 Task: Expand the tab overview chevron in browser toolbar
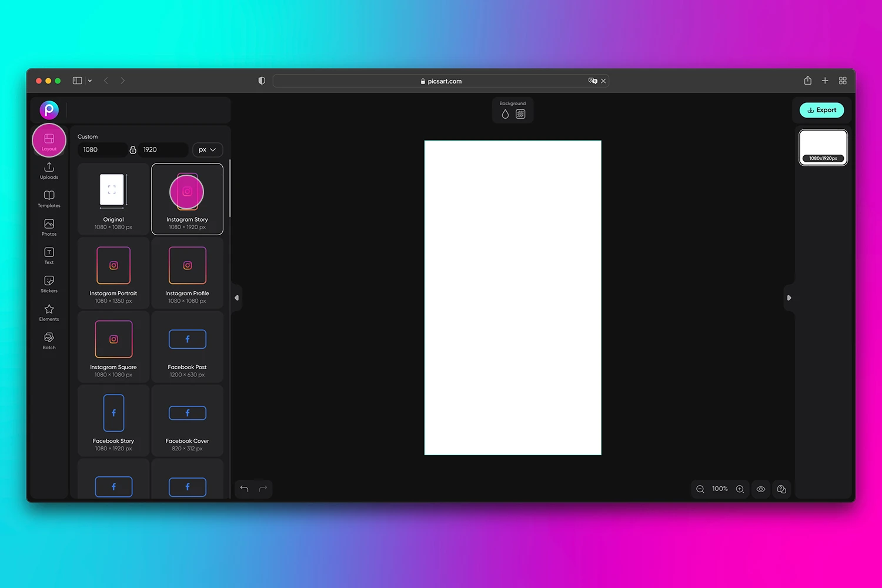pyautogui.click(x=89, y=81)
